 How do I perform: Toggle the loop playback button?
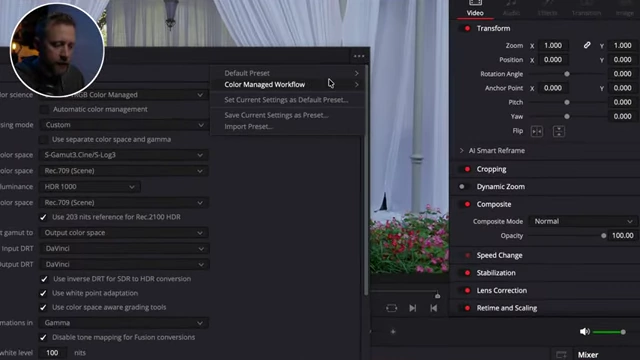(391, 308)
